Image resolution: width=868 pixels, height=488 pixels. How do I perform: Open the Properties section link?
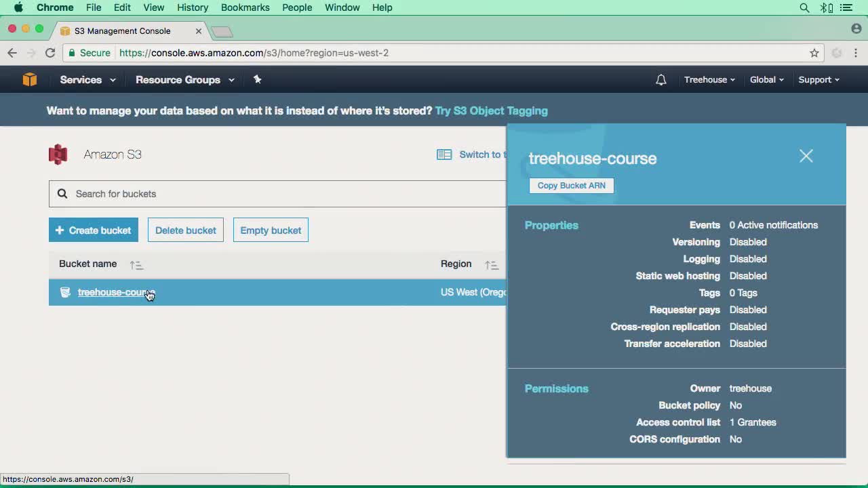click(x=551, y=225)
